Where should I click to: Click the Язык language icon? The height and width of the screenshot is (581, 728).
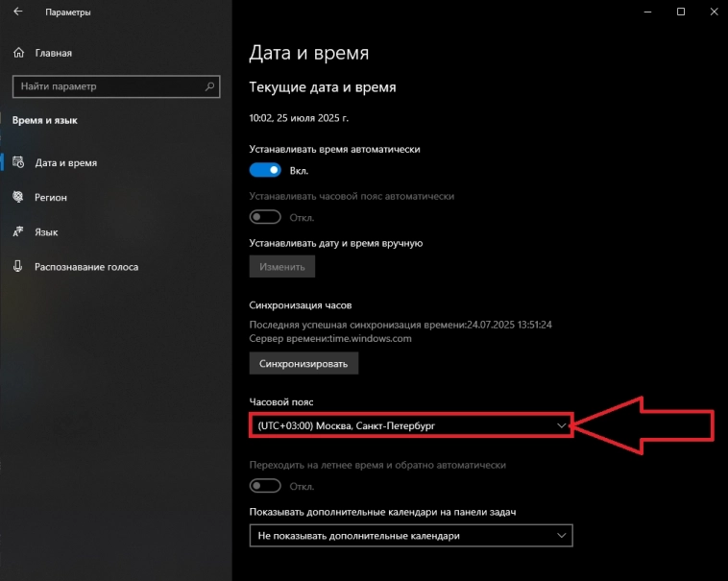(x=18, y=231)
